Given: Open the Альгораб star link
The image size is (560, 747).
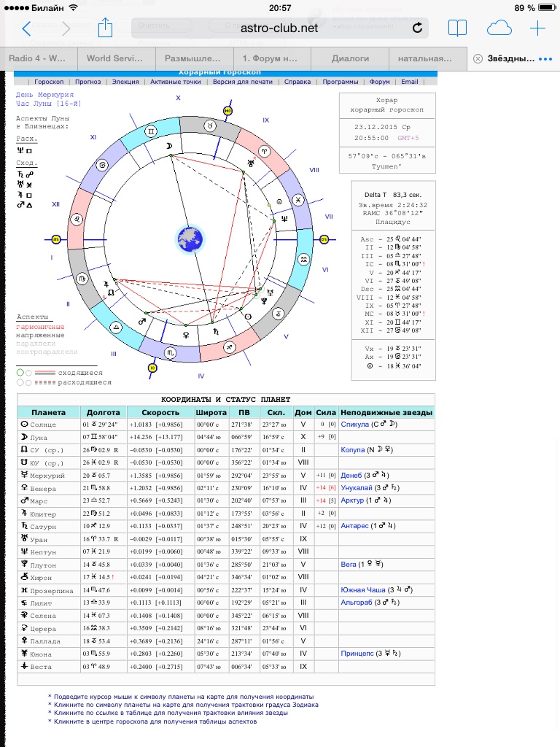Looking at the screenshot, I should coord(356,602).
